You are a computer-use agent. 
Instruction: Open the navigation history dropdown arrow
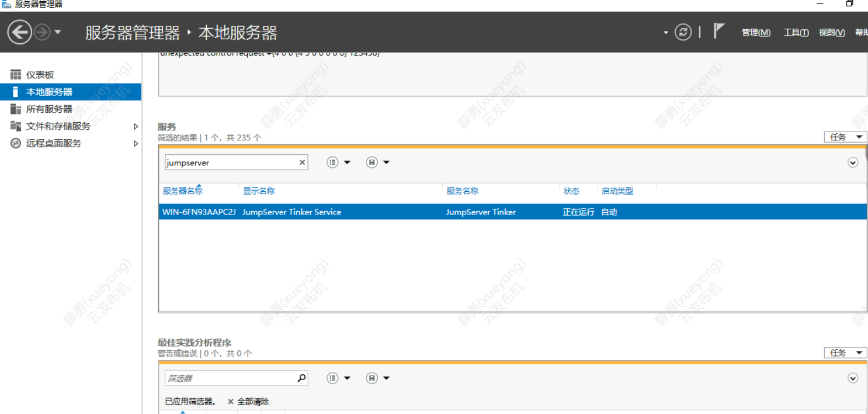pyautogui.click(x=57, y=33)
